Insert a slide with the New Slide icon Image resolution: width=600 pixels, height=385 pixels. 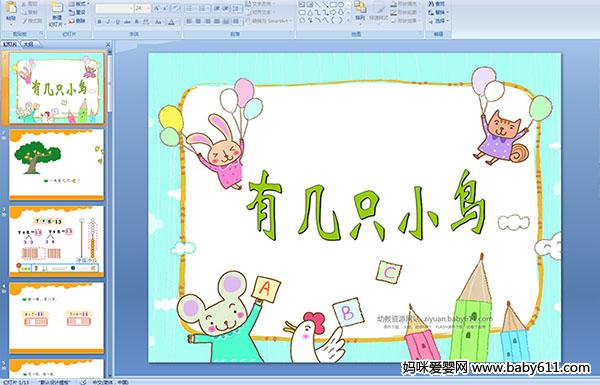[57, 8]
